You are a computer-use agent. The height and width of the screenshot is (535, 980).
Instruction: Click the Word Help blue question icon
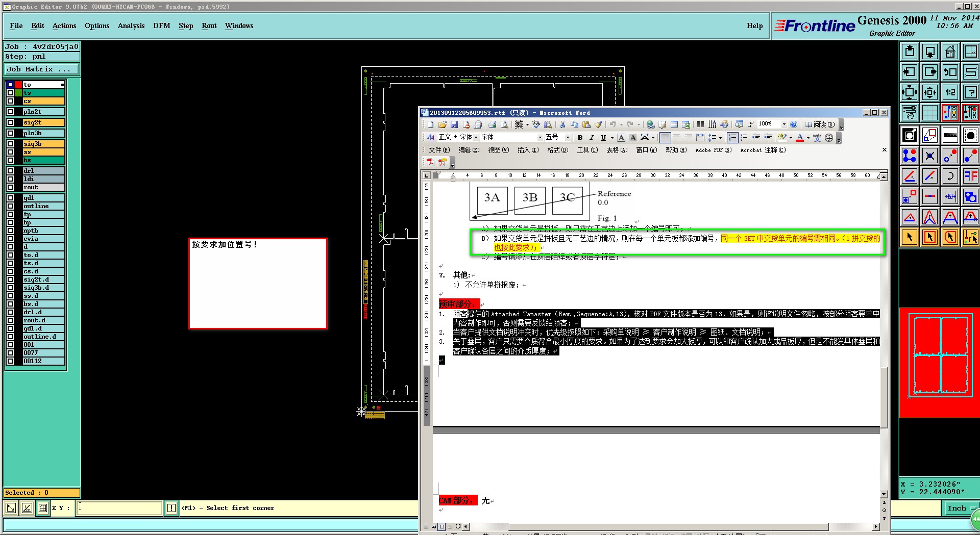pyautogui.click(x=794, y=124)
